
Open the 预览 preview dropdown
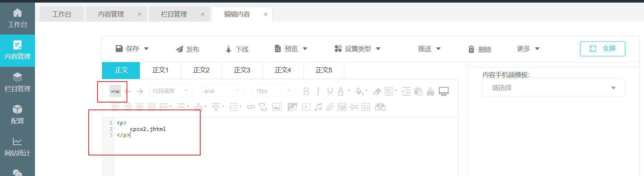(x=305, y=49)
